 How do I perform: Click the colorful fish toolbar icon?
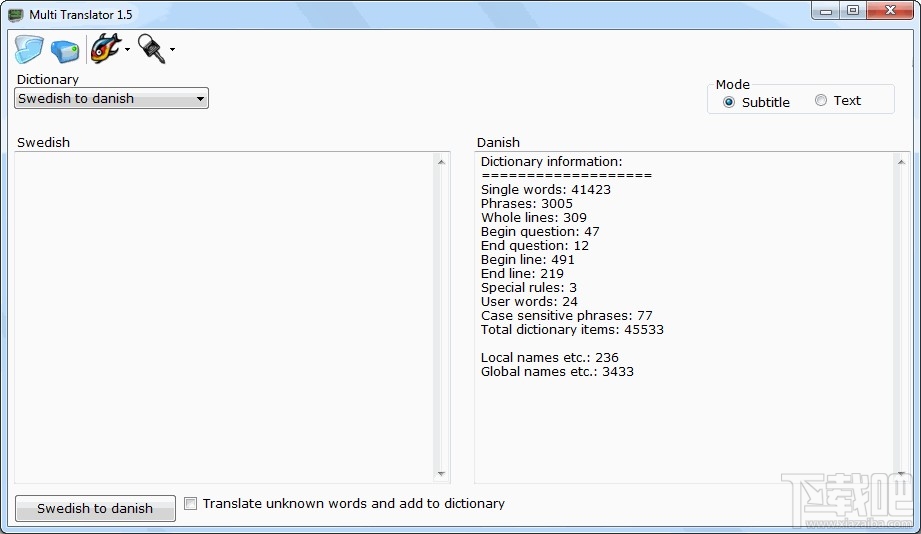(106, 48)
